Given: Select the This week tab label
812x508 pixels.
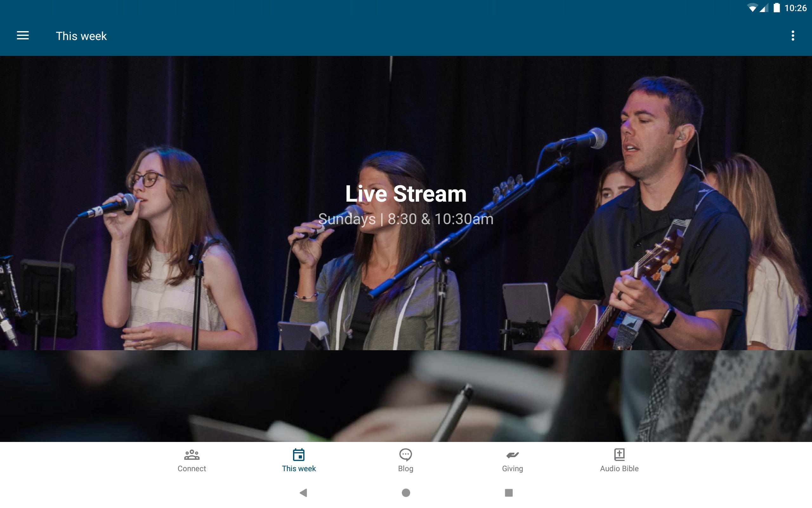Looking at the screenshot, I should click(298, 468).
